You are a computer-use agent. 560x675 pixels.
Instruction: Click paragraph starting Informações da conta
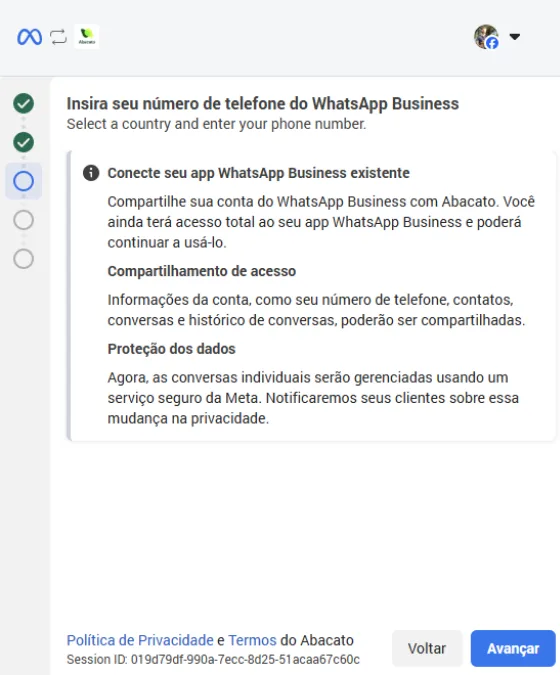(x=316, y=310)
